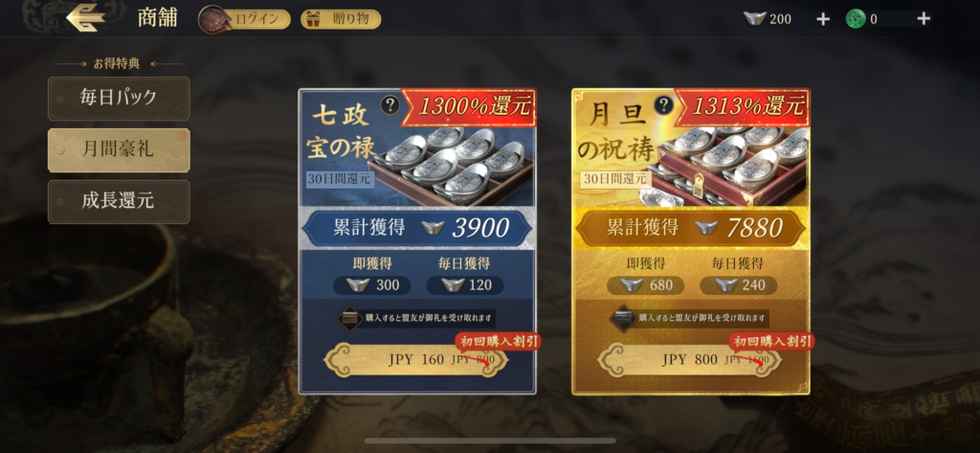Tap the green jade currency icon

[856, 19]
